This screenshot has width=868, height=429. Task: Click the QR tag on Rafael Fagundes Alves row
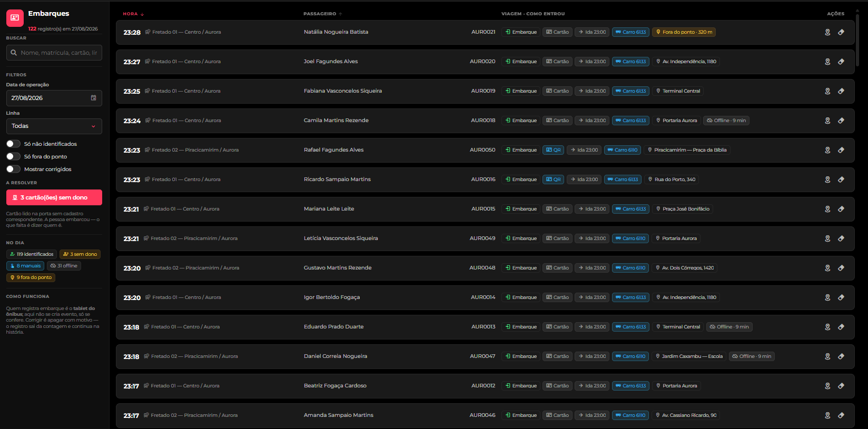pos(554,150)
